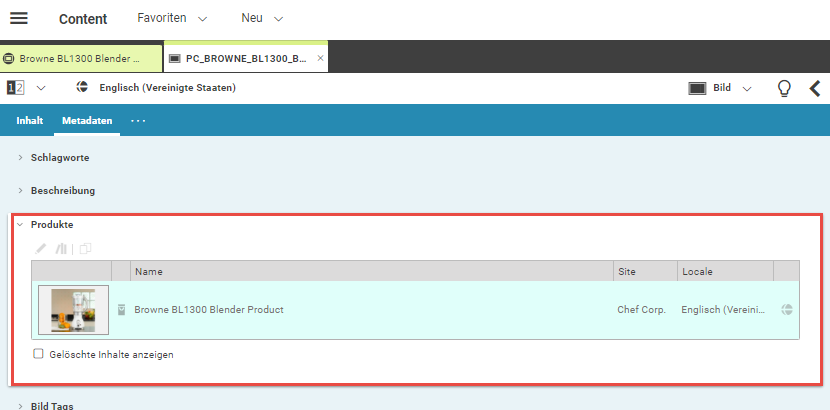The width and height of the screenshot is (830, 410).
Task: Close the PC_BROWNE_BL1300 tab
Action: [320, 58]
